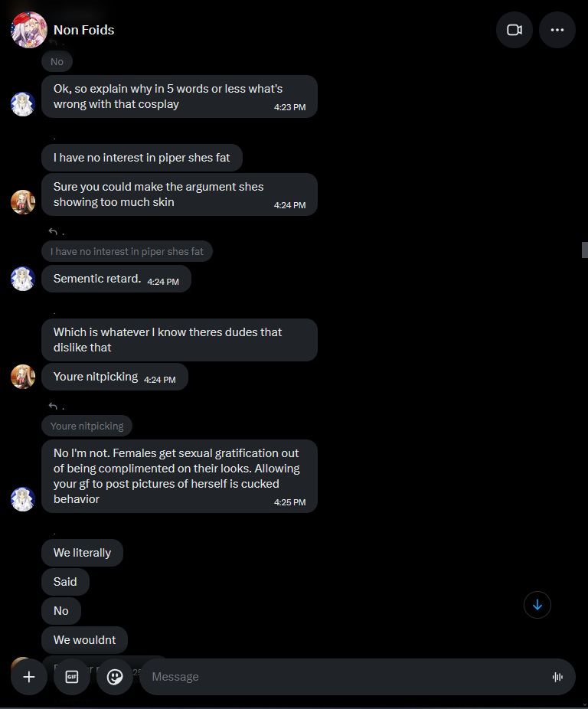Click avatar beside the 4:23 PM cosplay message
Screen dimensions: 588x709
click(x=23, y=104)
